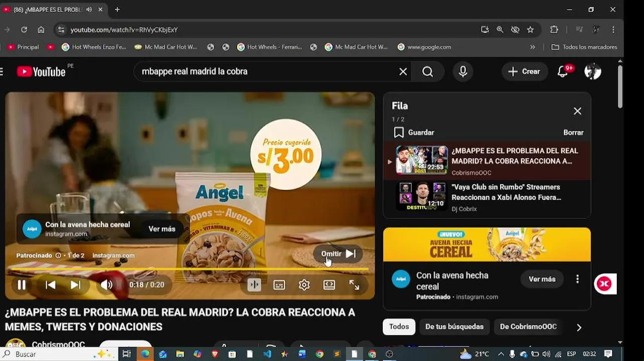
Task: Open Chrome three-dot menu
Action: [613, 30]
